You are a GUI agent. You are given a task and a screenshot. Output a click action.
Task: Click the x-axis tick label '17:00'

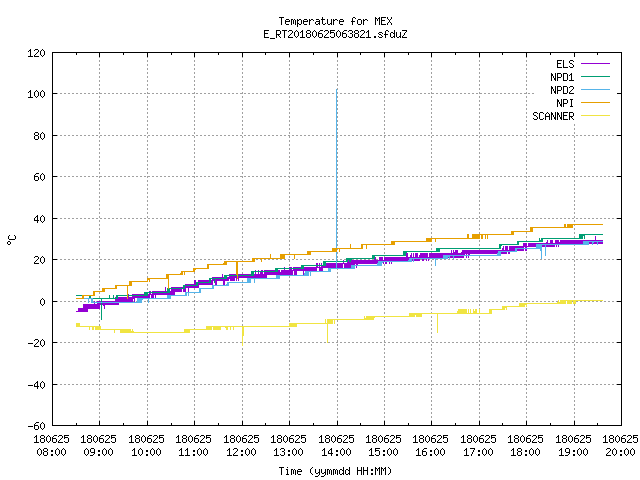(x=478, y=452)
